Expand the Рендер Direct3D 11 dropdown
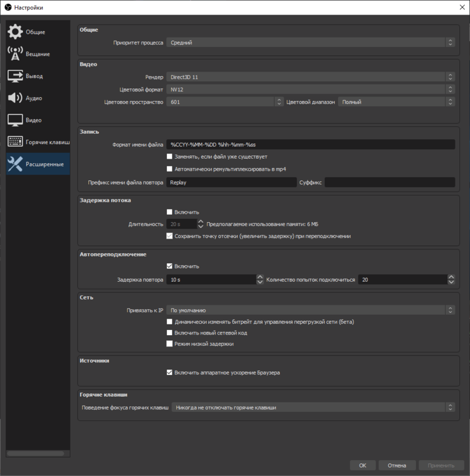This screenshot has width=470, height=476. point(310,77)
